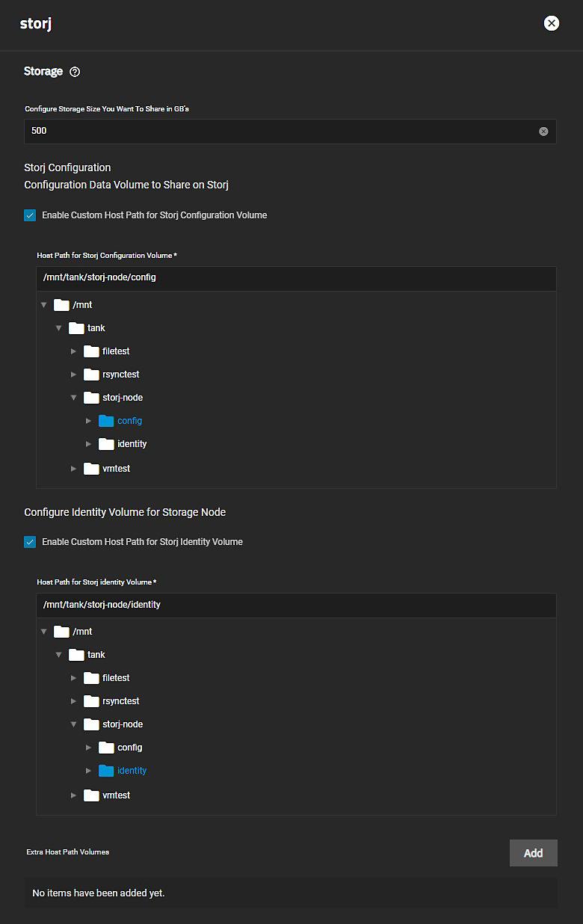Select the config folder label in the identity tree
The width and height of the screenshot is (583, 924).
pos(129,748)
